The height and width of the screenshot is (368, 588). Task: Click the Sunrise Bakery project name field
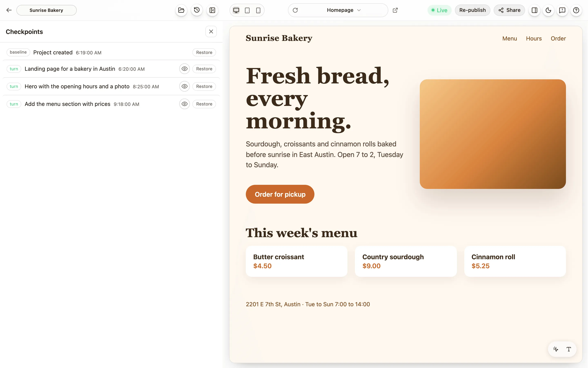[46, 10]
